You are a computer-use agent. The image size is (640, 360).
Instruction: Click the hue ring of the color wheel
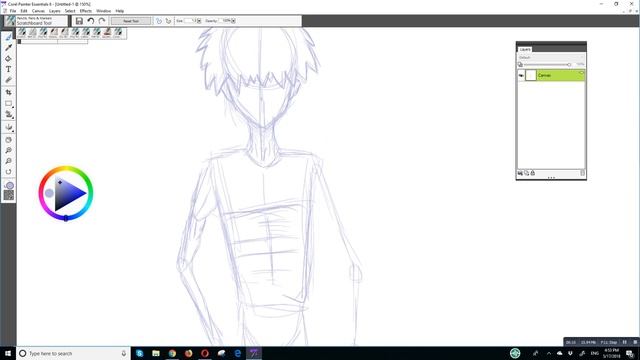click(x=66, y=168)
